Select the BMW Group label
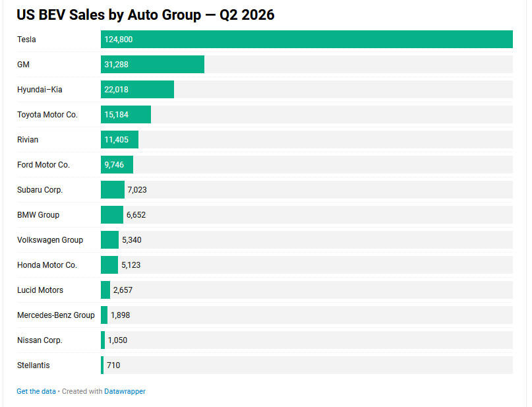Screen dimensions: 532x407 [x=38, y=215]
